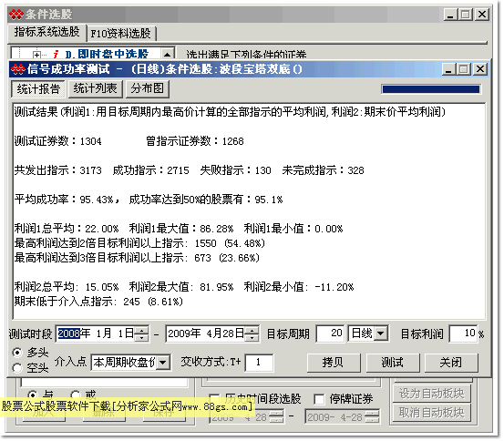Click the blue progress bar
Image resolution: width=504 pixels, height=441 pixels.
[x=431, y=89]
